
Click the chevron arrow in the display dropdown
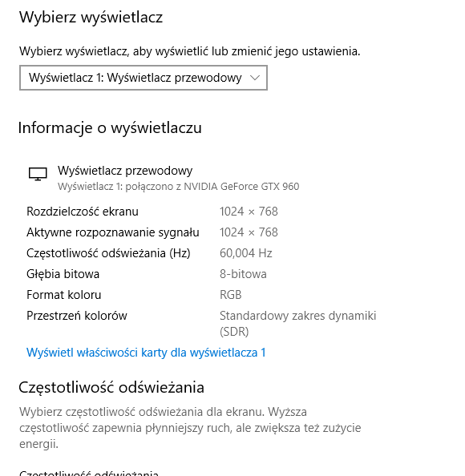(254, 78)
